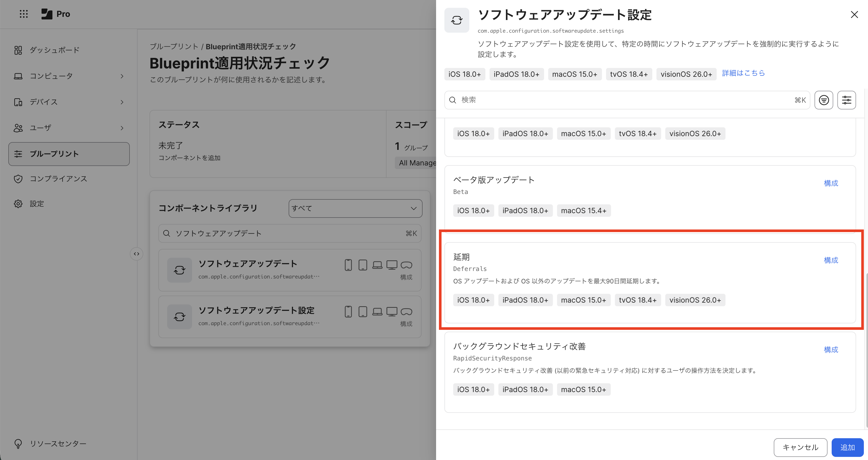
Task: Open the すべて filter dropdown
Action: pyautogui.click(x=355, y=208)
